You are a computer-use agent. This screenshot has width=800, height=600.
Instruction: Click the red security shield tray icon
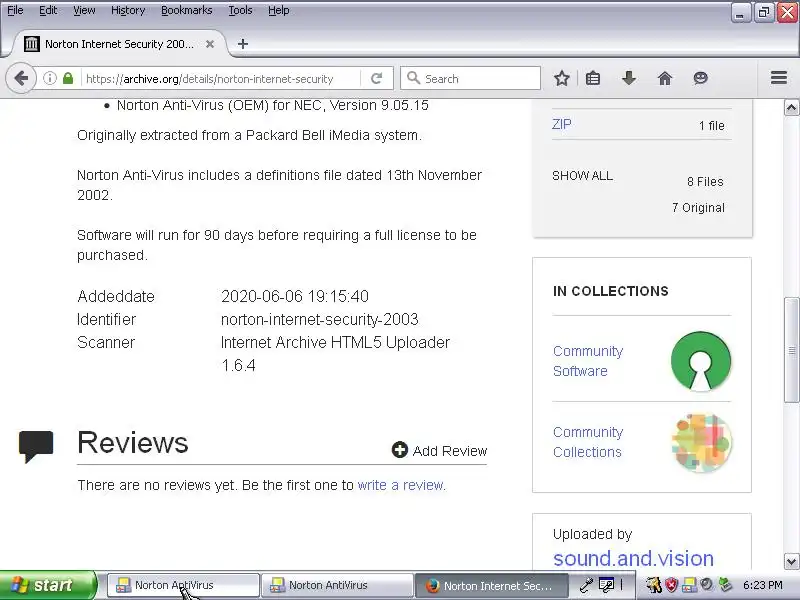pyautogui.click(x=671, y=585)
